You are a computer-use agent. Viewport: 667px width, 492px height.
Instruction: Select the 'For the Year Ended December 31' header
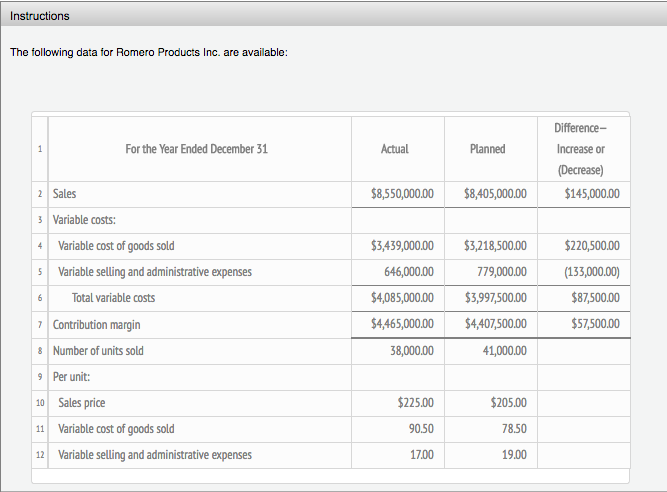pyautogui.click(x=197, y=149)
